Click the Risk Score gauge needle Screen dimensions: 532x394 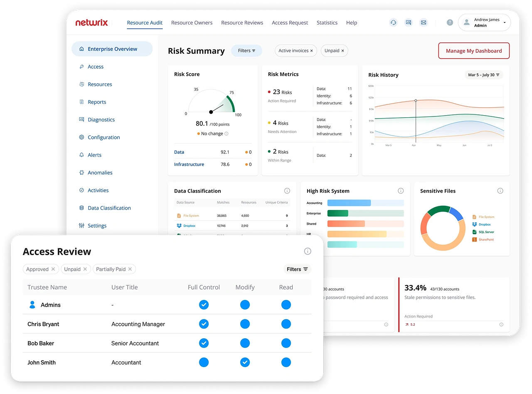[x=217, y=109]
